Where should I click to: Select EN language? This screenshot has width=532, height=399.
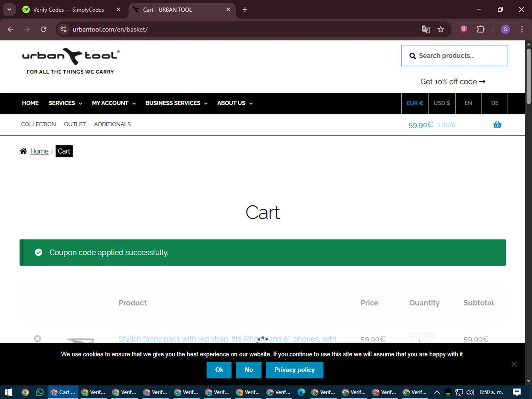tap(468, 103)
